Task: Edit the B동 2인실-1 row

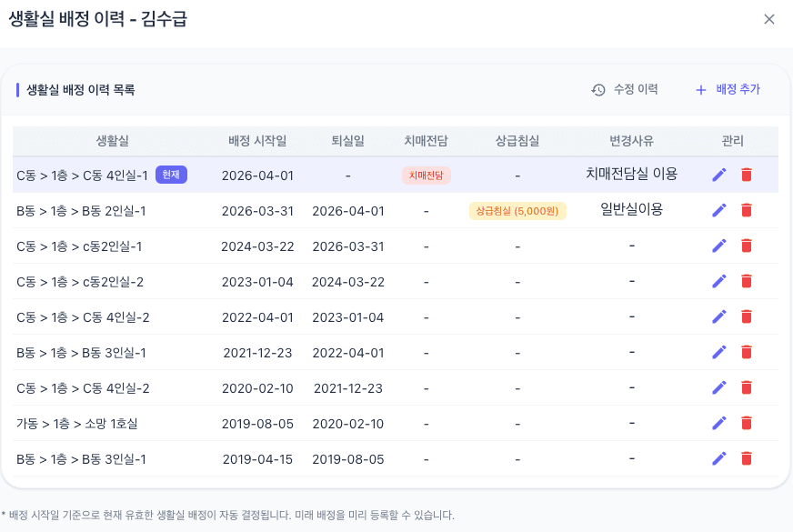Action: pyautogui.click(x=719, y=210)
